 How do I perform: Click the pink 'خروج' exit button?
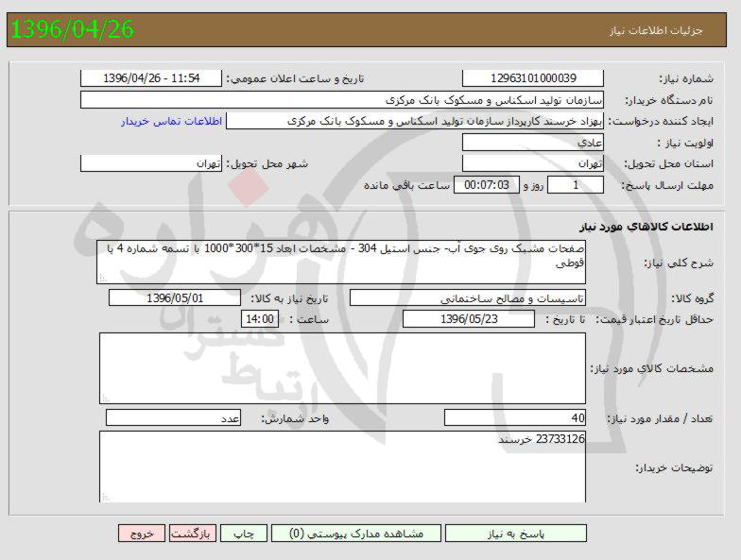(x=142, y=534)
